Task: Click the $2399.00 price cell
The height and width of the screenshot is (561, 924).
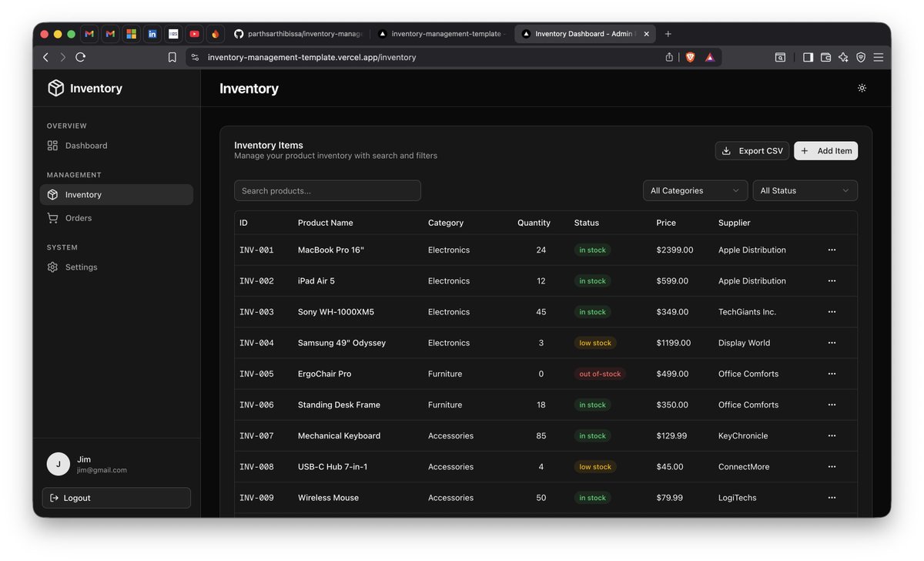Action: click(x=675, y=250)
